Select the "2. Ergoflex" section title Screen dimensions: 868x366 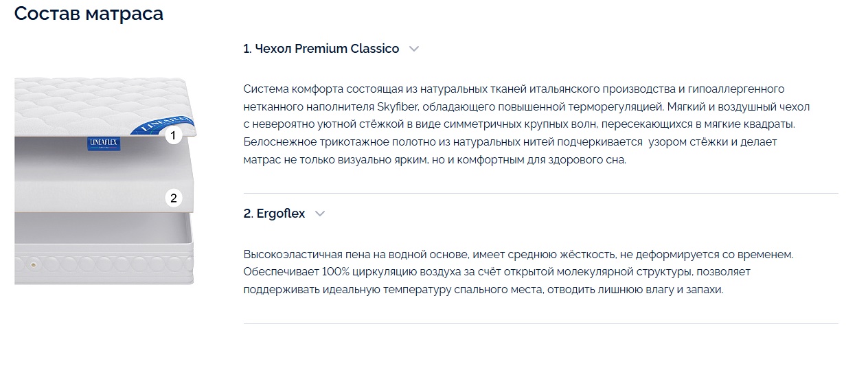(274, 214)
